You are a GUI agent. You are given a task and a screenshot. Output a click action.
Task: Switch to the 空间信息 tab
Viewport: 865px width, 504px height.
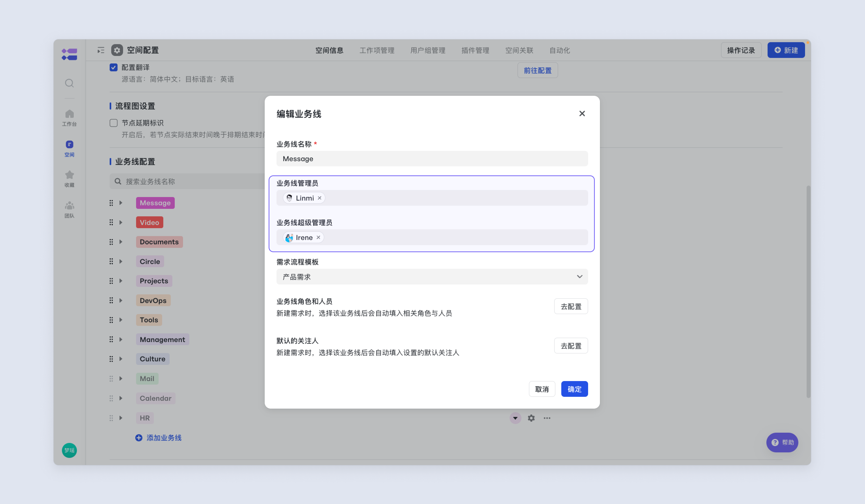click(329, 50)
